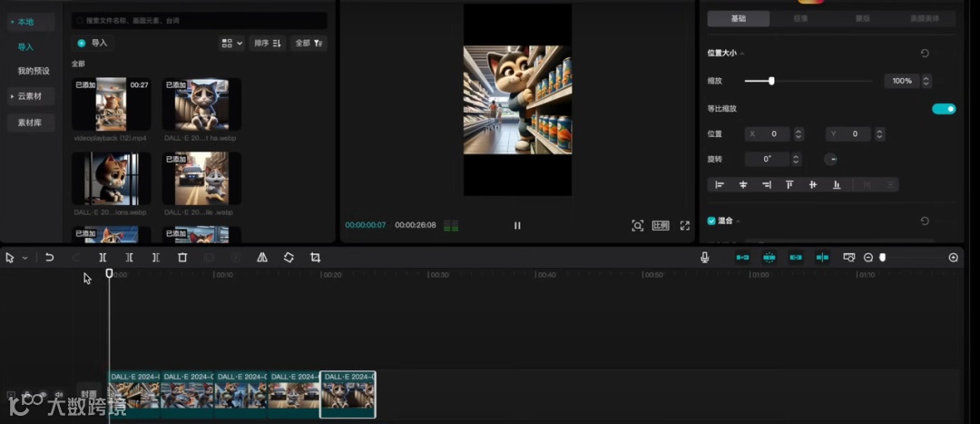Select the videoplayback (12).mp4 thumbnail
980x424 pixels.
112,104
